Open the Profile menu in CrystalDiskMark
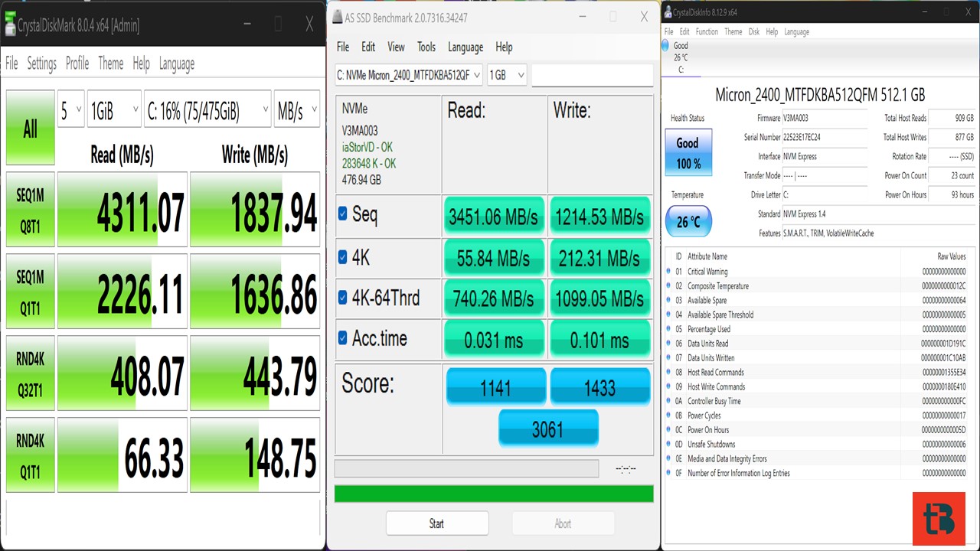Viewport: 980px width, 551px height. click(77, 64)
